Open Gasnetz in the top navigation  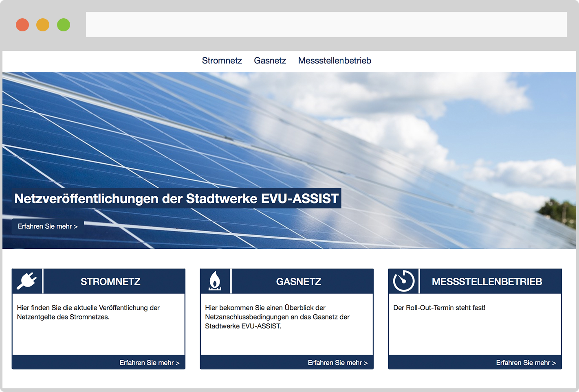tap(270, 61)
